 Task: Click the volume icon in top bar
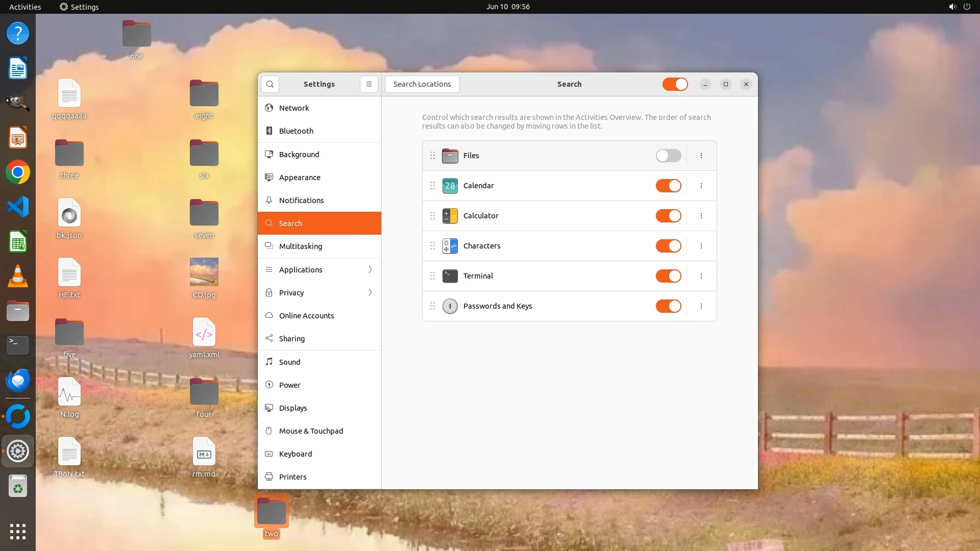pyautogui.click(x=952, y=7)
